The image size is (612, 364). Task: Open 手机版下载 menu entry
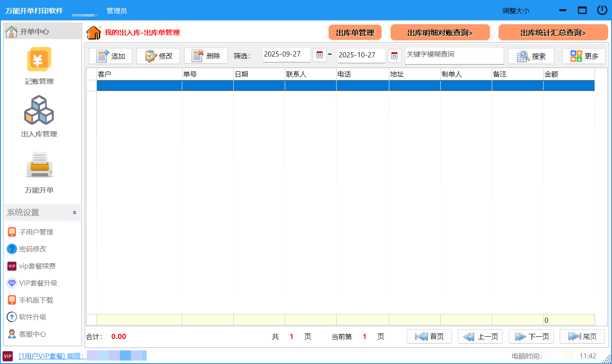(x=36, y=300)
